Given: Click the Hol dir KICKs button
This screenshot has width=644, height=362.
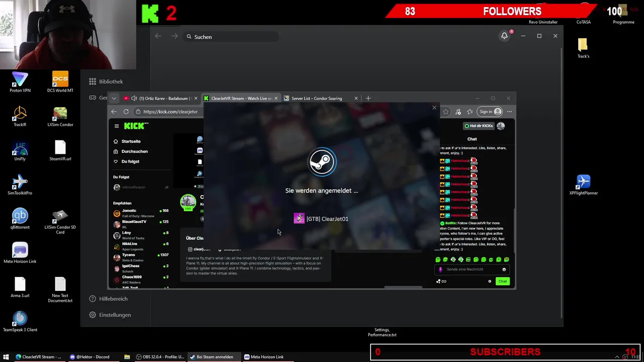Looking at the screenshot, I should (478, 126).
